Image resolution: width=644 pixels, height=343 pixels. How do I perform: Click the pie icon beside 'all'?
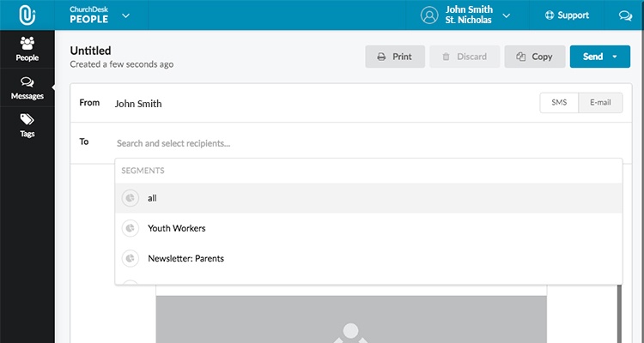(131, 198)
